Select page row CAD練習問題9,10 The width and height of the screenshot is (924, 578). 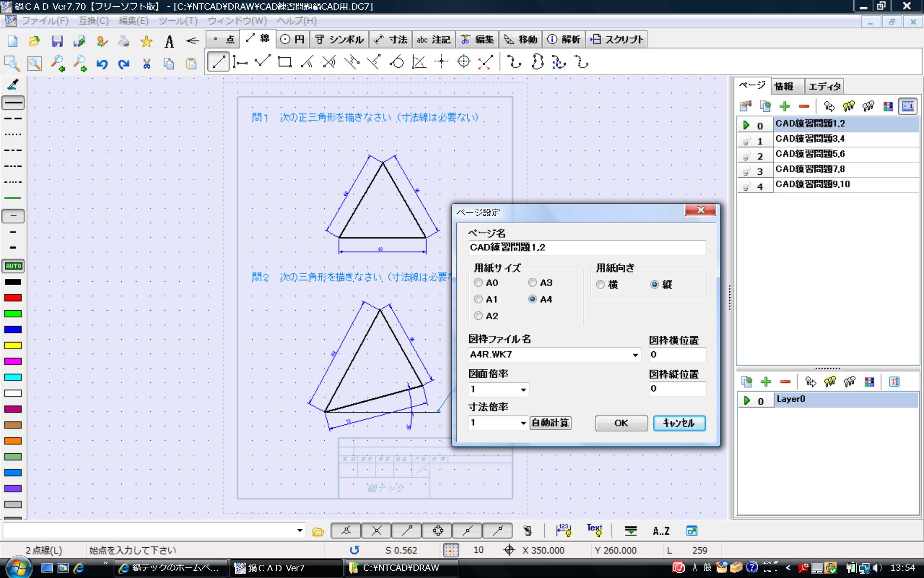[x=828, y=184]
